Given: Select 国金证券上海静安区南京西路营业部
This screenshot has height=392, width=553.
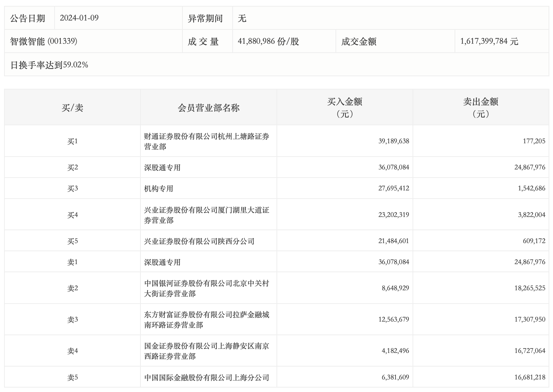Looking at the screenshot, I should pos(206,351).
